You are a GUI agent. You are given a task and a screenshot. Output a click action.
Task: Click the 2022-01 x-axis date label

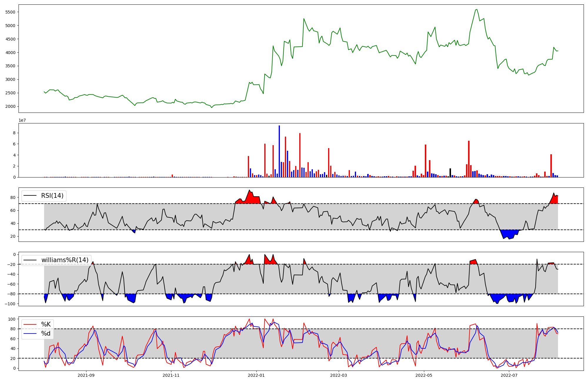coord(256,375)
